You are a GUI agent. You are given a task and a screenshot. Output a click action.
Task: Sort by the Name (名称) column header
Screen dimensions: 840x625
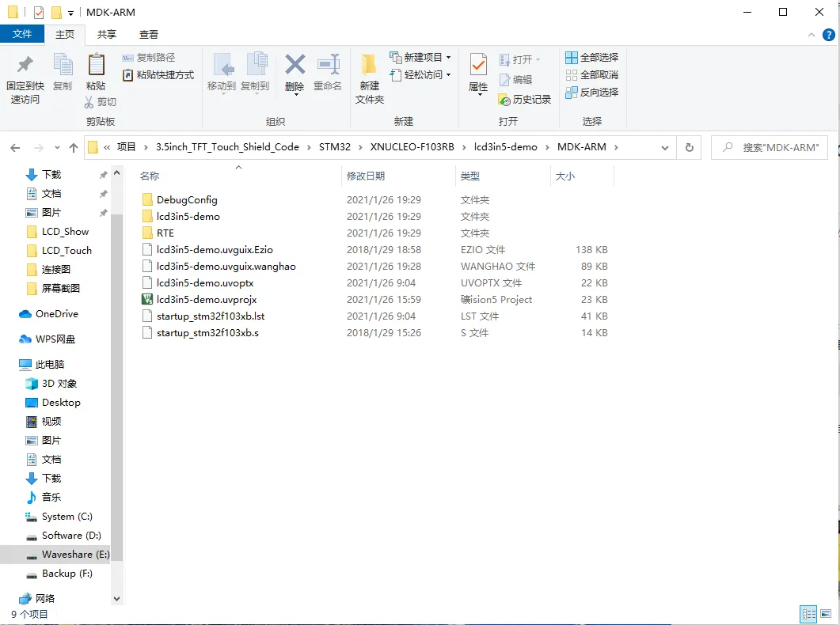point(150,176)
